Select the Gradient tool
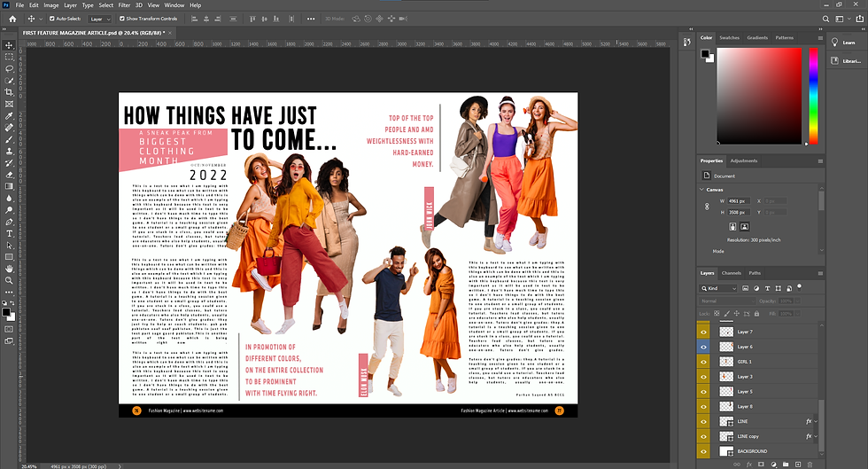 pyautogui.click(x=9, y=186)
